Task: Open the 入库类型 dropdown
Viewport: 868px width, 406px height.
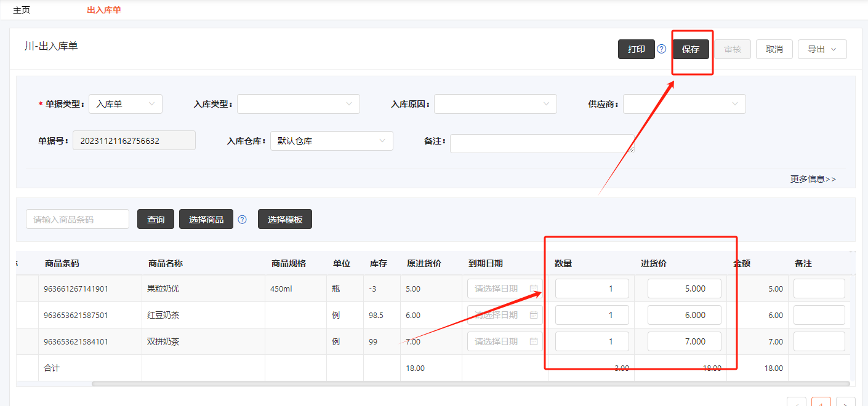Action: 298,104
